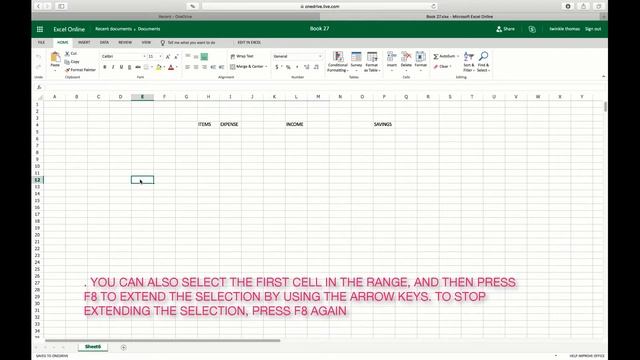Click the horizontal sheet scrollbar
The height and width of the screenshot is (360, 640).
(162, 340)
